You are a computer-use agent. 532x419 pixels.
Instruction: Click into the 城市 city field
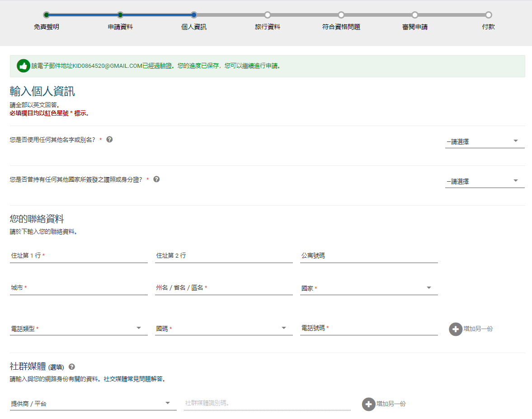coord(79,288)
